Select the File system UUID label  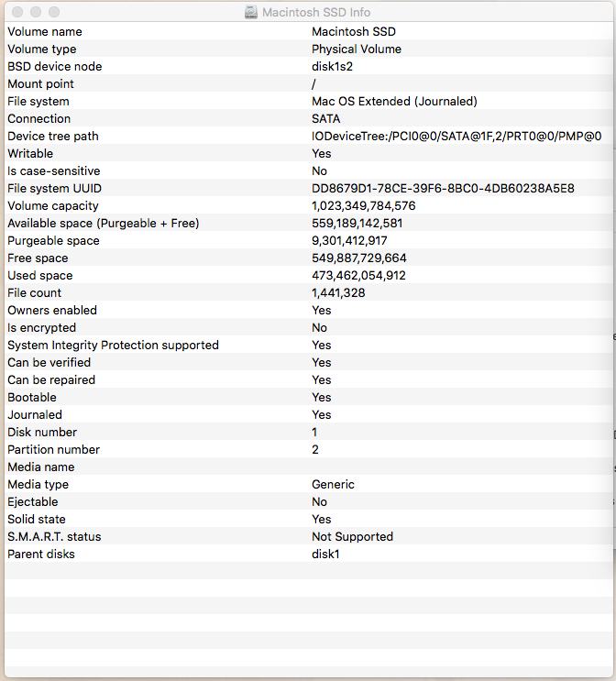pyautogui.click(x=54, y=188)
